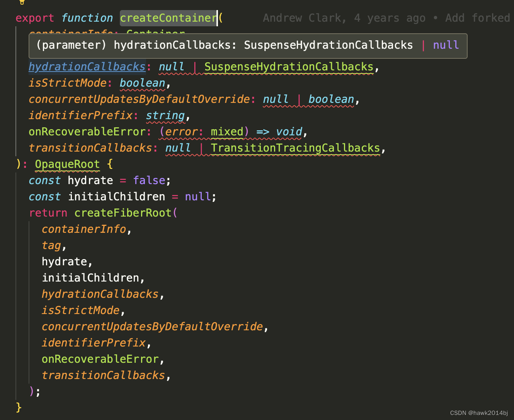
Task: Click the transitionCallbacks parameter declaration
Action: tap(90, 148)
